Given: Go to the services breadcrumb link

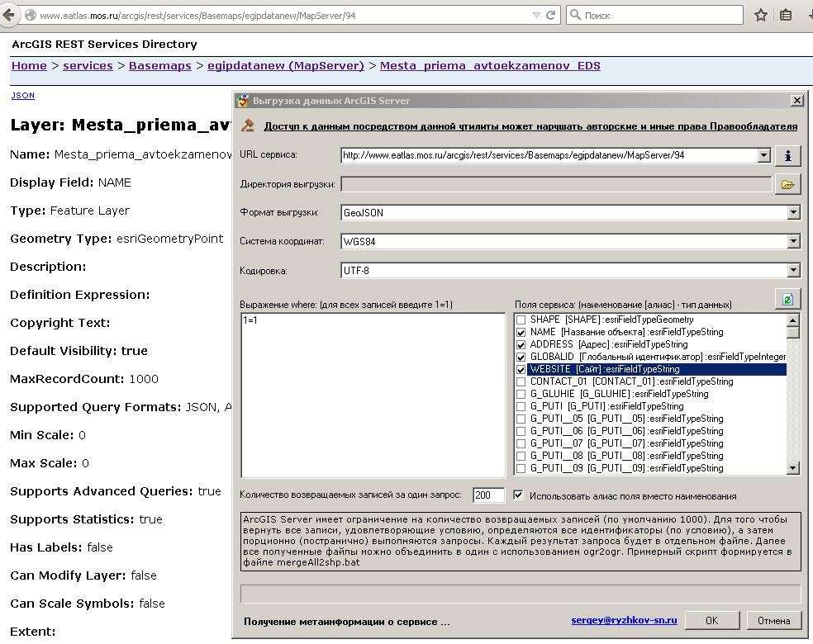Looking at the screenshot, I should pyautogui.click(x=88, y=65).
